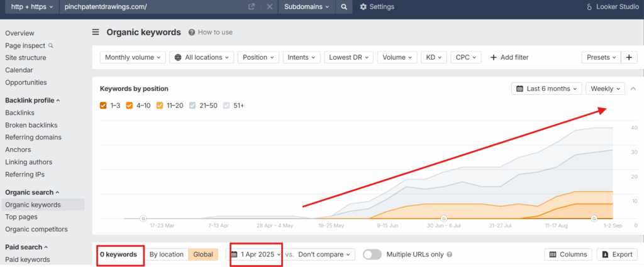Enable Multiple URLs only switch
The height and width of the screenshot is (267, 644).
point(372,254)
